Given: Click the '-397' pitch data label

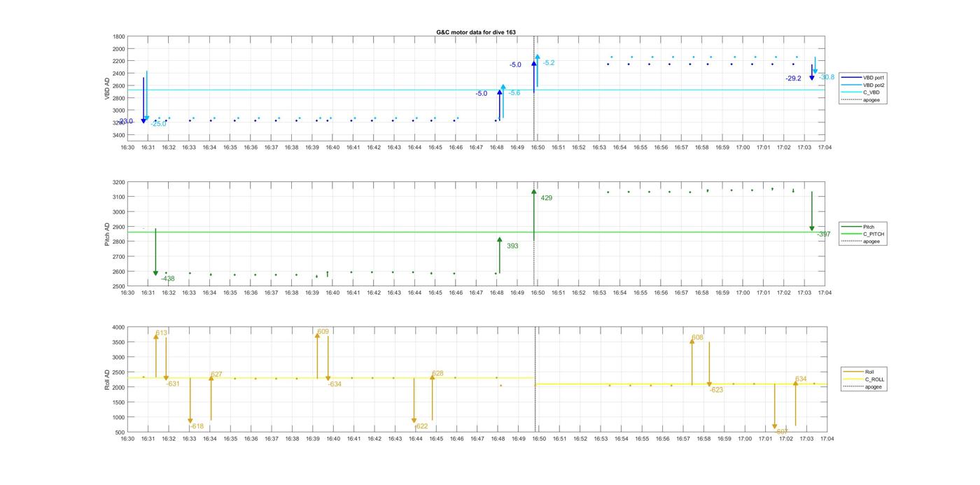Looking at the screenshot, I should click(x=824, y=234).
